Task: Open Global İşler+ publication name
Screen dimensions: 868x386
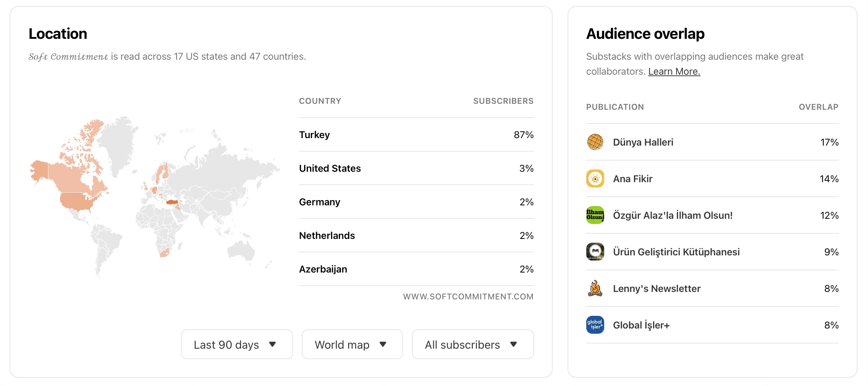Action: coord(641,325)
